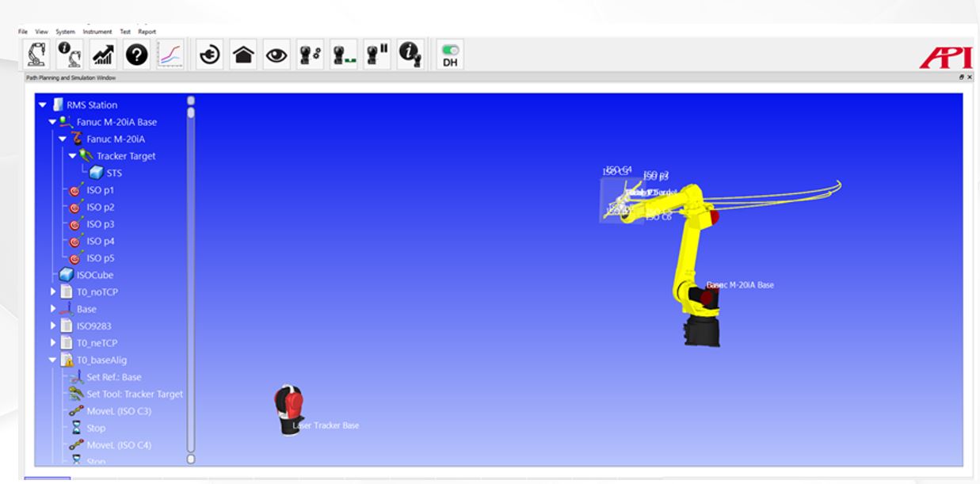This screenshot has height=484, width=980.
Task: Click the robot arm icon in toolbar
Action: [36, 54]
